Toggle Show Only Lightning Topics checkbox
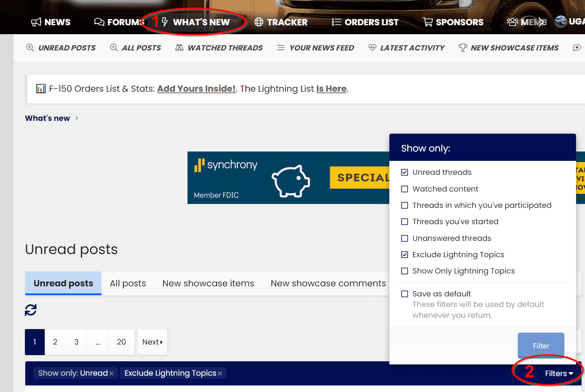This screenshot has width=585, height=392. [405, 271]
